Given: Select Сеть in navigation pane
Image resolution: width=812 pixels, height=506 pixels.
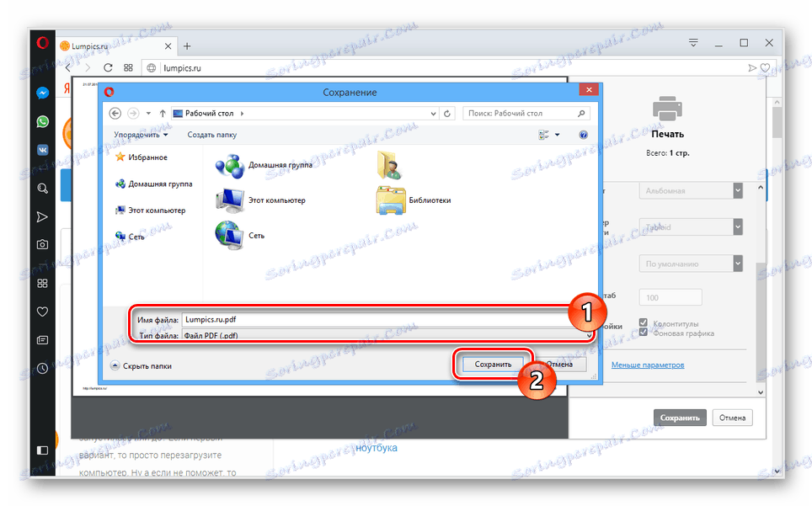Looking at the screenshot, I should point(130,237).
